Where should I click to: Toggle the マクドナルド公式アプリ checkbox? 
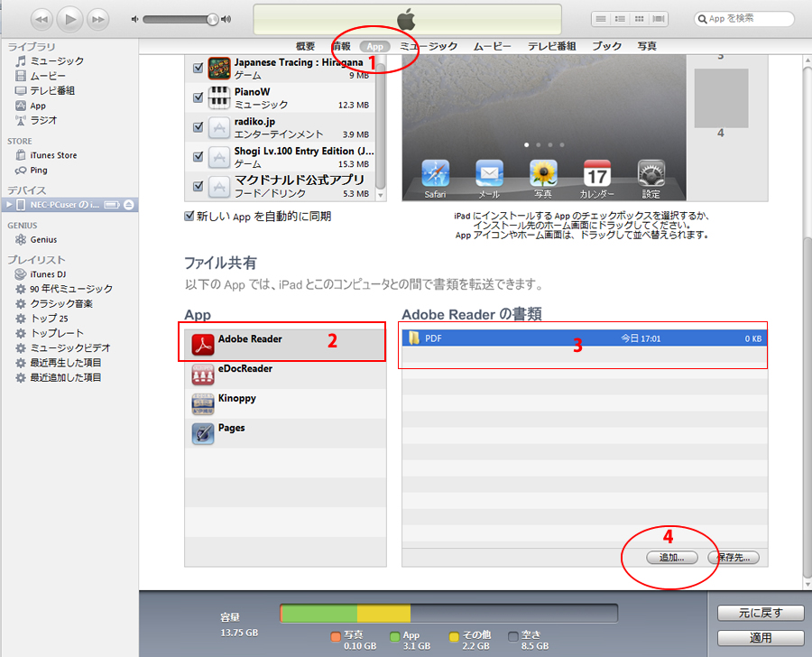198,186
